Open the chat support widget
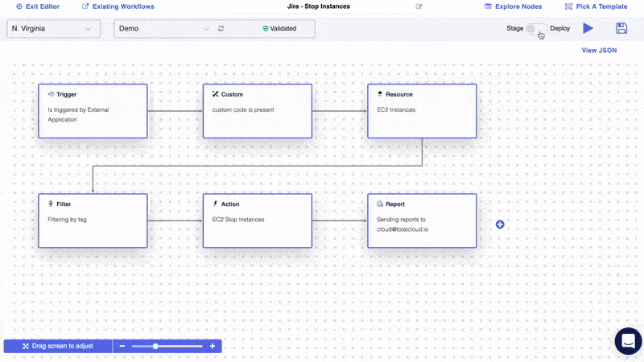 point(628,340)
